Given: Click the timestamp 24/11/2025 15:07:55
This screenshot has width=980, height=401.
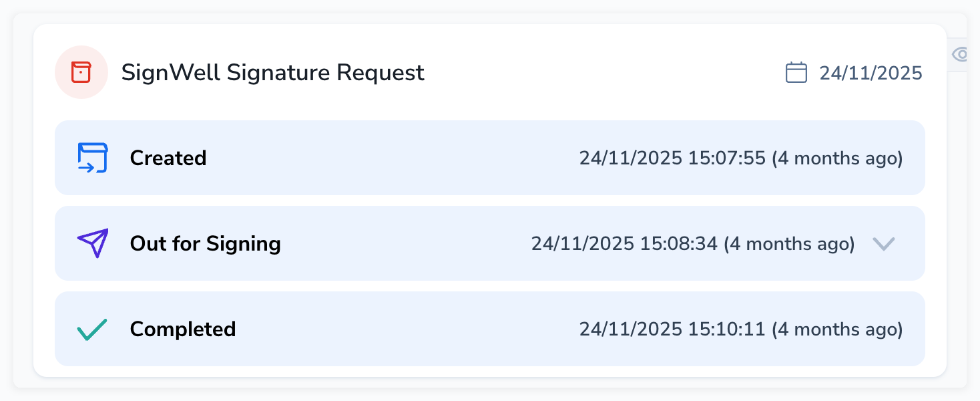Looking at the screenshot, I should tap(672, 158).
